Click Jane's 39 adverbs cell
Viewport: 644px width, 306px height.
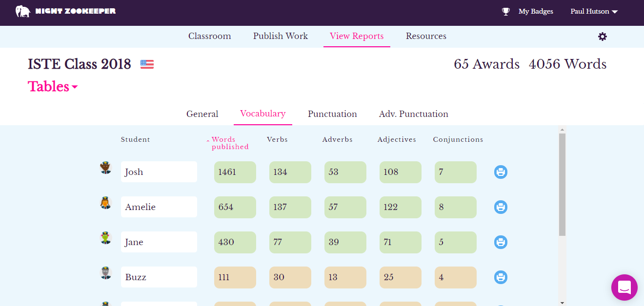pyautogui.click(x=345, y=242)
